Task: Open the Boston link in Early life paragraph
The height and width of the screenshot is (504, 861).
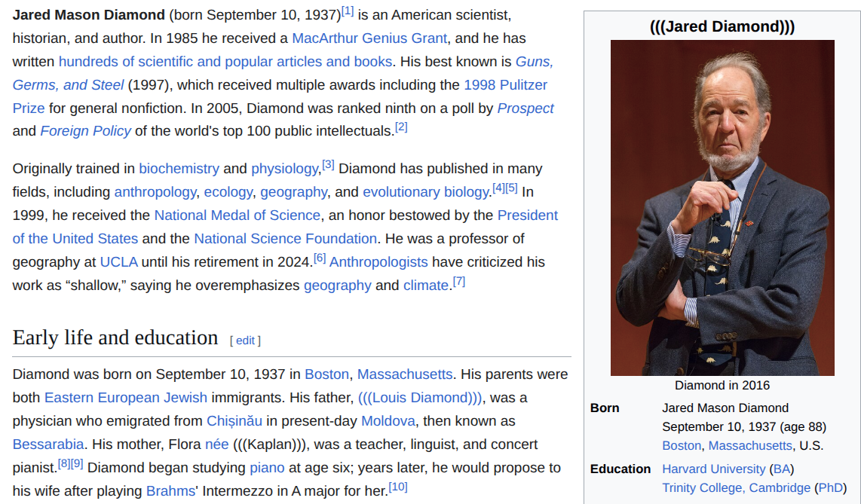Action: (326, 374)
